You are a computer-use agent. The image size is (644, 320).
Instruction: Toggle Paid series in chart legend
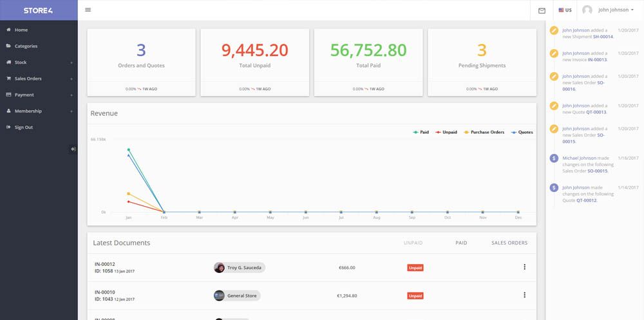421,132
